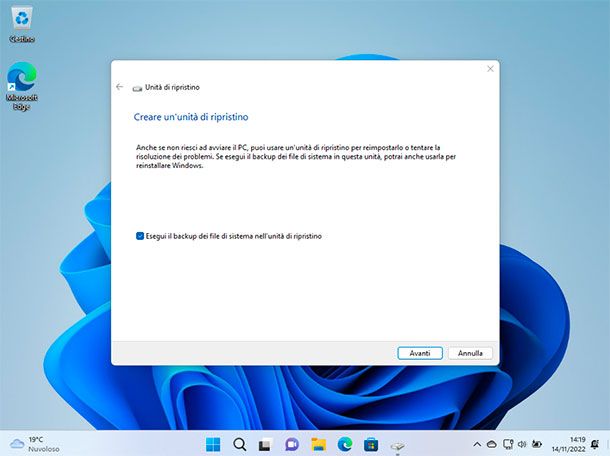The height and width of the screenshot is (456, 610).
Task: Go back using the dialog's arrow
Action: 120,87
